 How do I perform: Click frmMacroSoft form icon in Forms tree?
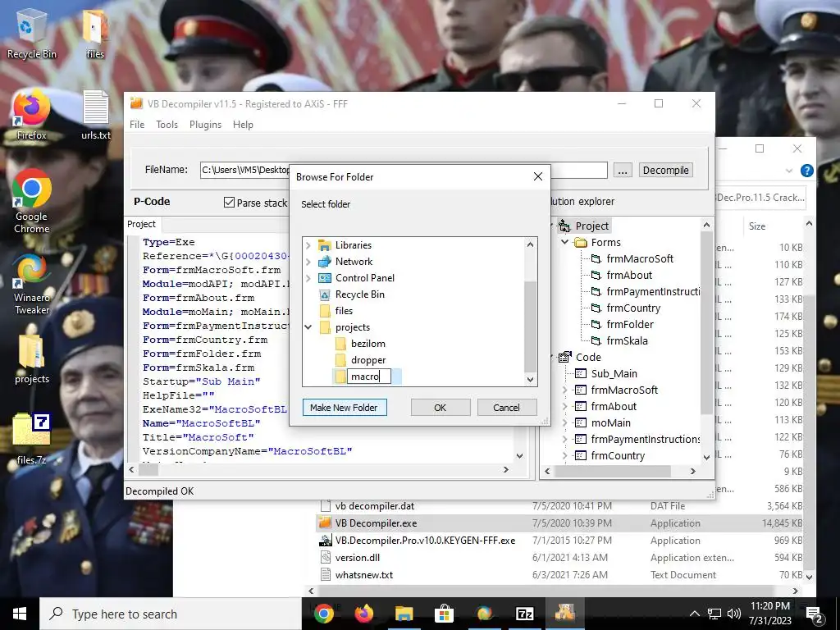tap(596, 258)
